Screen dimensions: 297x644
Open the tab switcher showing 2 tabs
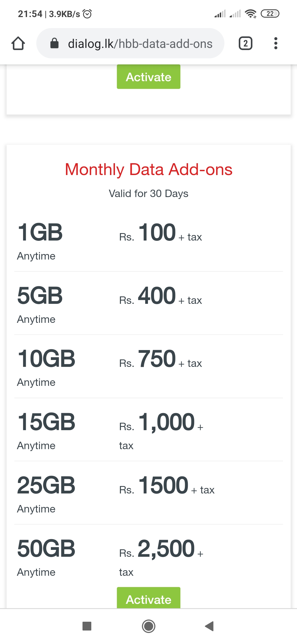(x=246, y=43)
